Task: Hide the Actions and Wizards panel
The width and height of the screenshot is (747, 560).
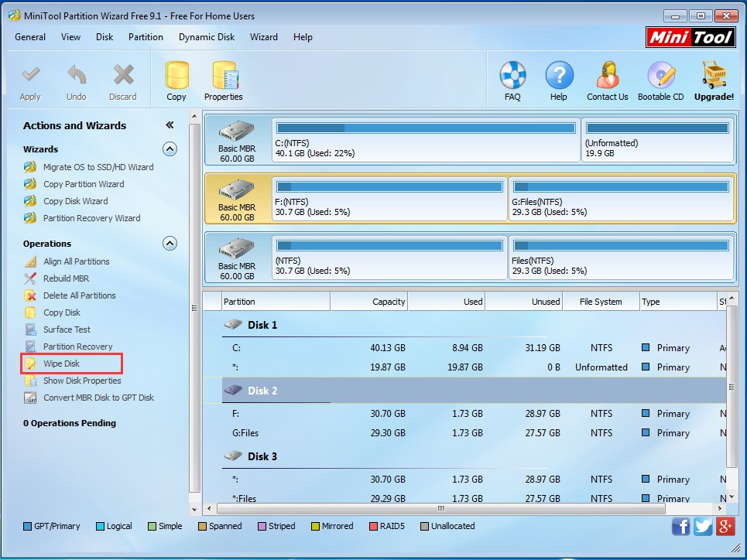Action: pos(170,125)
